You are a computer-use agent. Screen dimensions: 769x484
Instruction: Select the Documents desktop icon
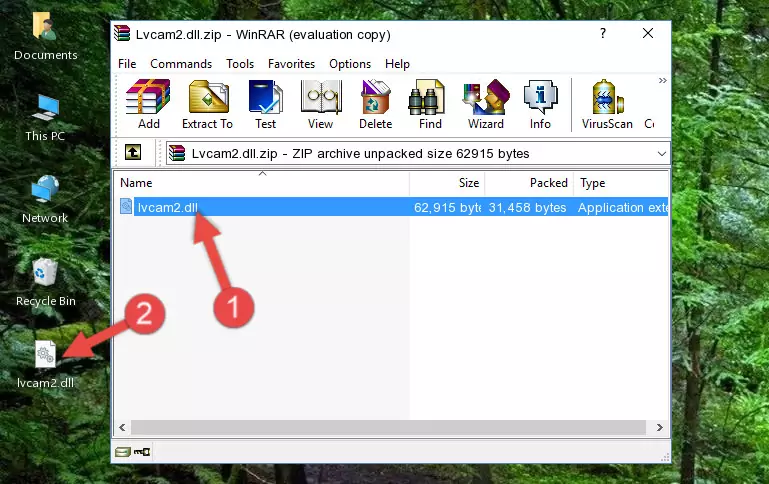46,36
